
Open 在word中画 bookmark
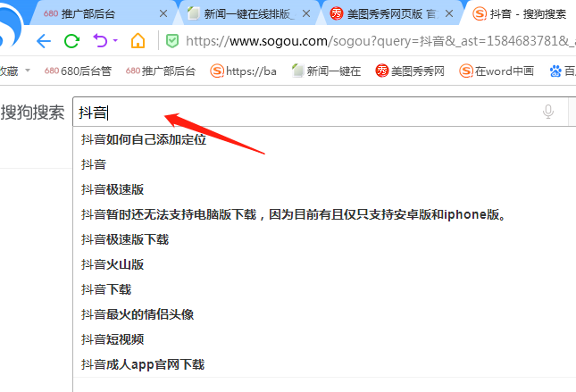click(x=497, y=71)
